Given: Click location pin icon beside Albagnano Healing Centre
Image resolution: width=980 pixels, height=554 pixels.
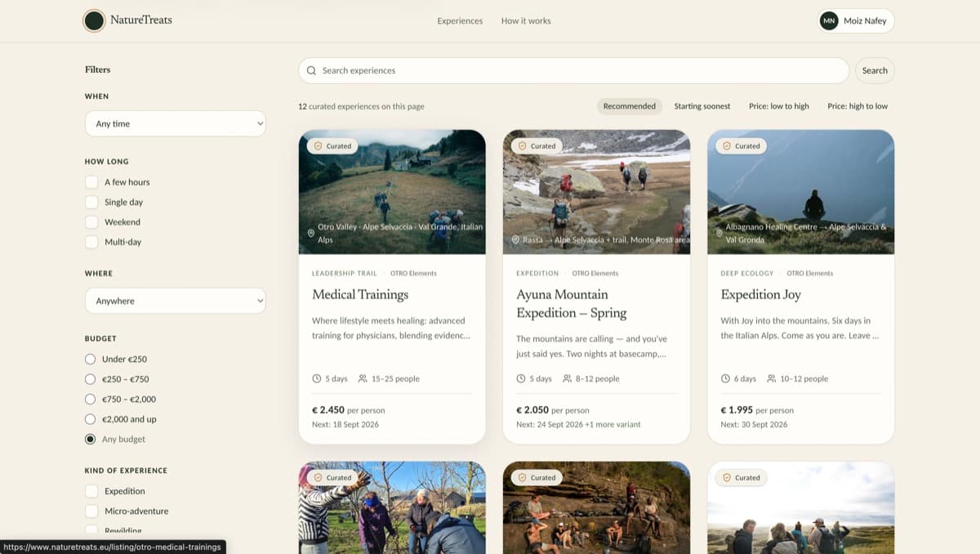Looking at the screenshot, I should click(719, 234).
